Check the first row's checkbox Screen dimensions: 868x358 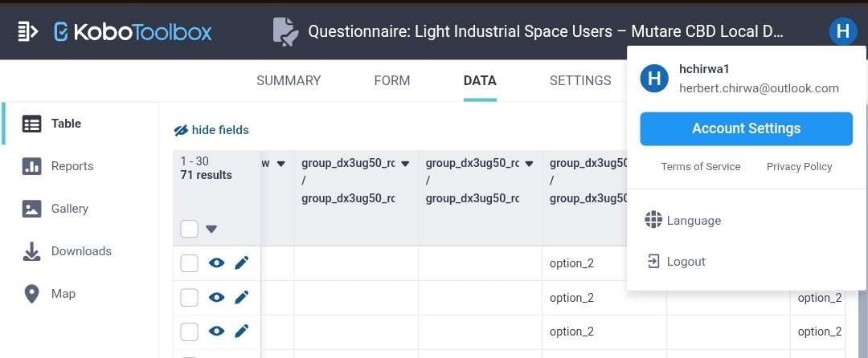click(190, 263)
